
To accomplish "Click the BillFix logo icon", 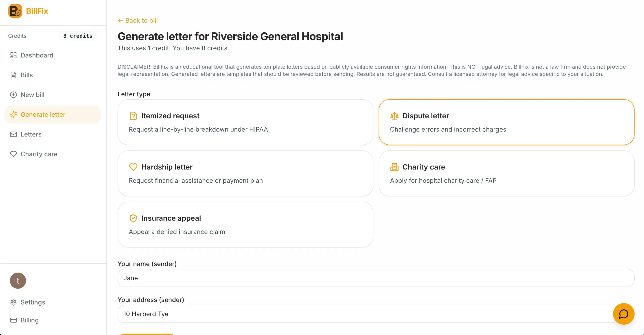I will (x=15, y=11).
